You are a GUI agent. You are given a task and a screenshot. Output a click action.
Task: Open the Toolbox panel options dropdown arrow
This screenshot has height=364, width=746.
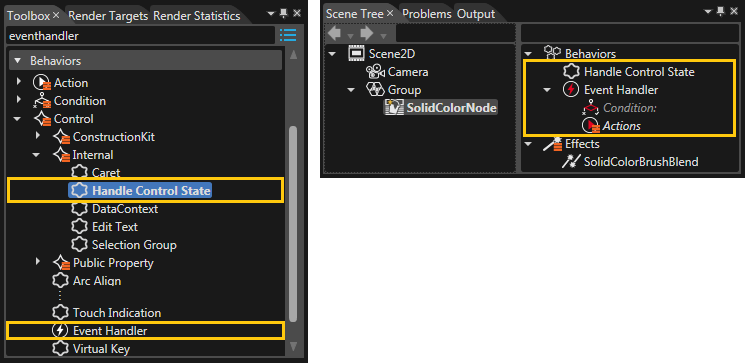coord(271,14)
